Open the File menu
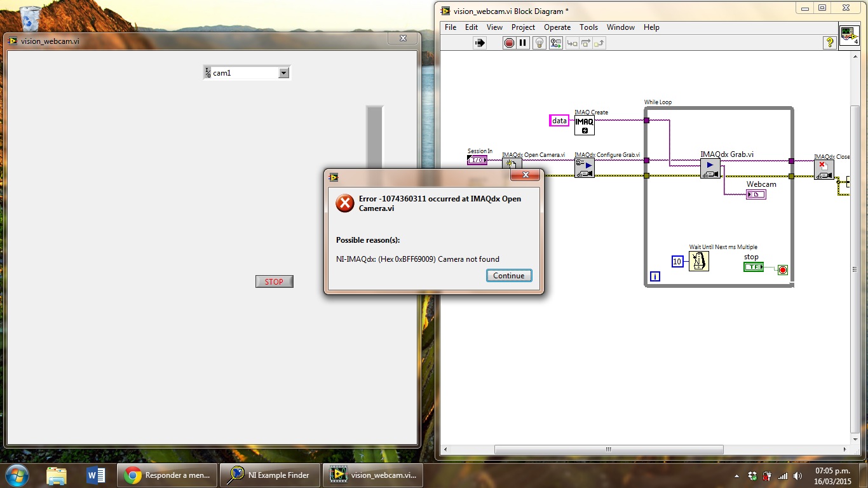The height and width of the screenshot is (488, 868). 451,27
